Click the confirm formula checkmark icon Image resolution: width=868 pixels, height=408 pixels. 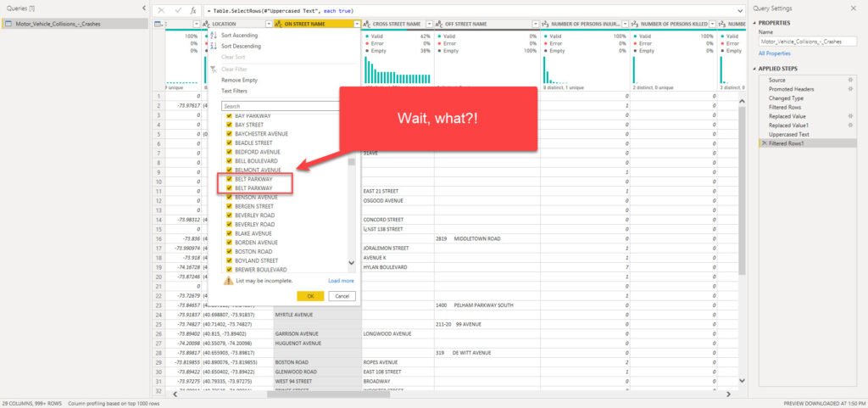point(178,10)
